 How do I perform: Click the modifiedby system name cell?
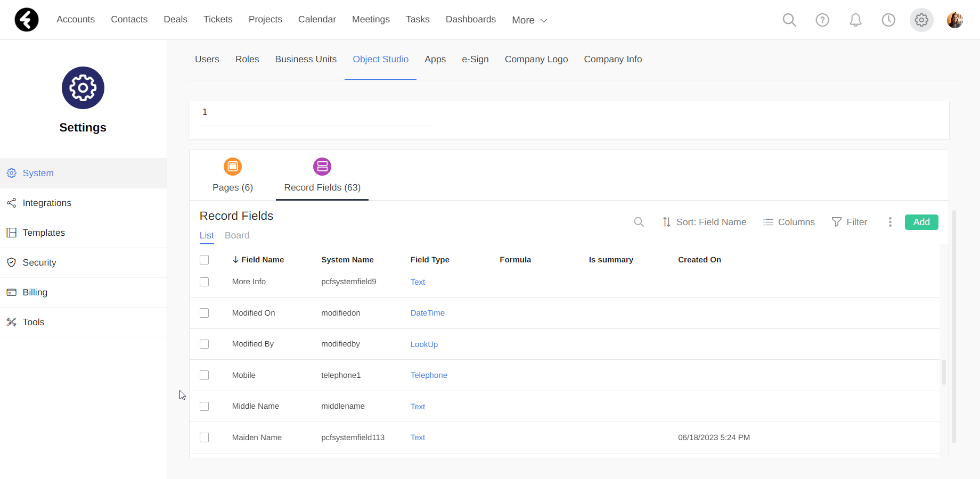[340, 344]
